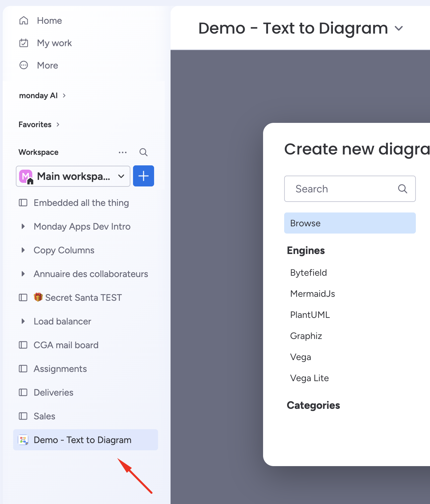Expand the Load balancer folder arrow
Screen dimensions: 430x504
click(23, 321)
